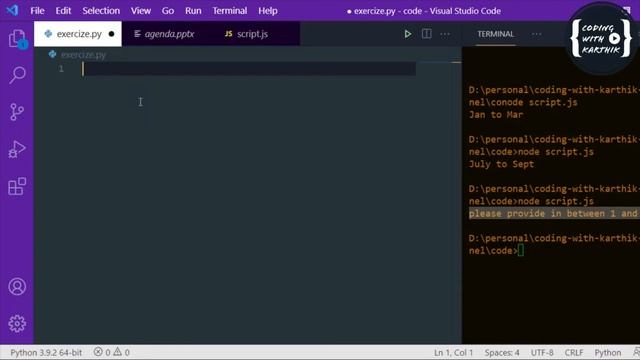Select Python 3.9.2 64-bit interpreter

pos(46,352)
